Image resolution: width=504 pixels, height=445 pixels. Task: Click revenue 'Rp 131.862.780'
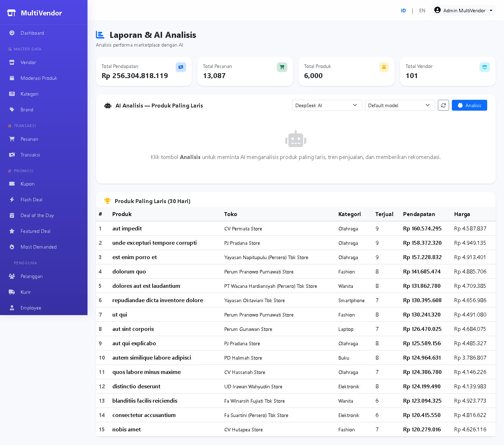click(422, 286)
